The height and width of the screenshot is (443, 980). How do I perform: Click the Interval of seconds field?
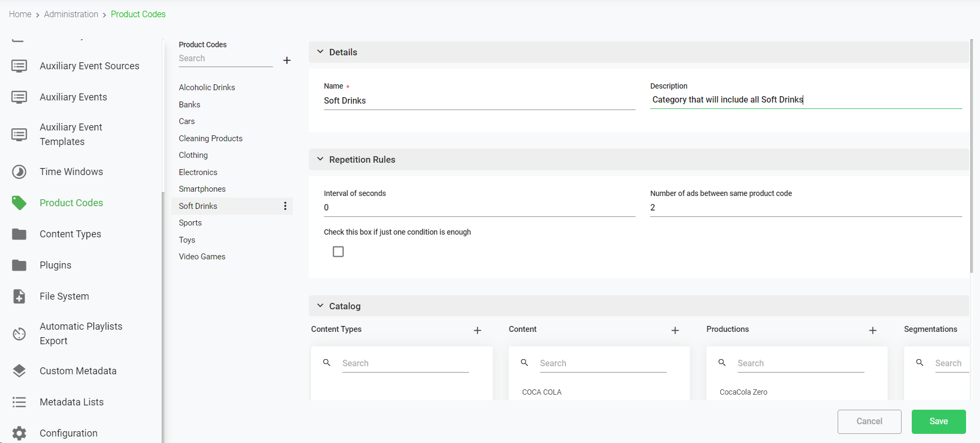[x=479, y=208]
